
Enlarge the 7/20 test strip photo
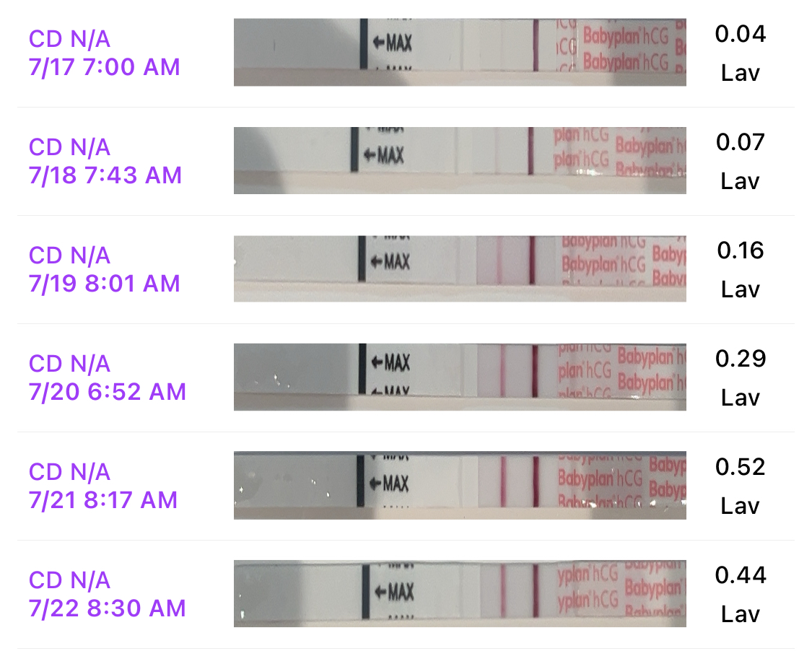[460, 377]
